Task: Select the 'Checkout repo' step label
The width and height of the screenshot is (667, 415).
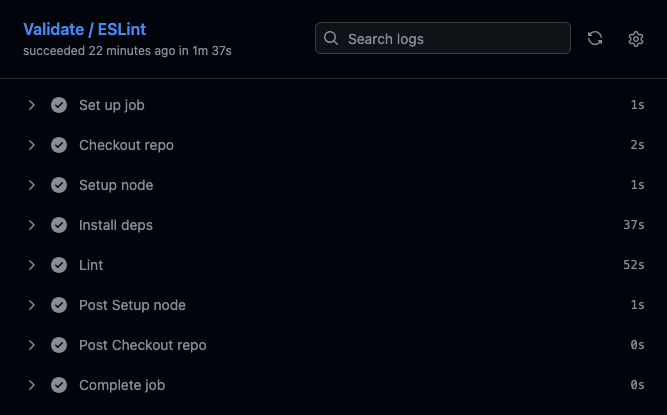Action: (126, 145)
